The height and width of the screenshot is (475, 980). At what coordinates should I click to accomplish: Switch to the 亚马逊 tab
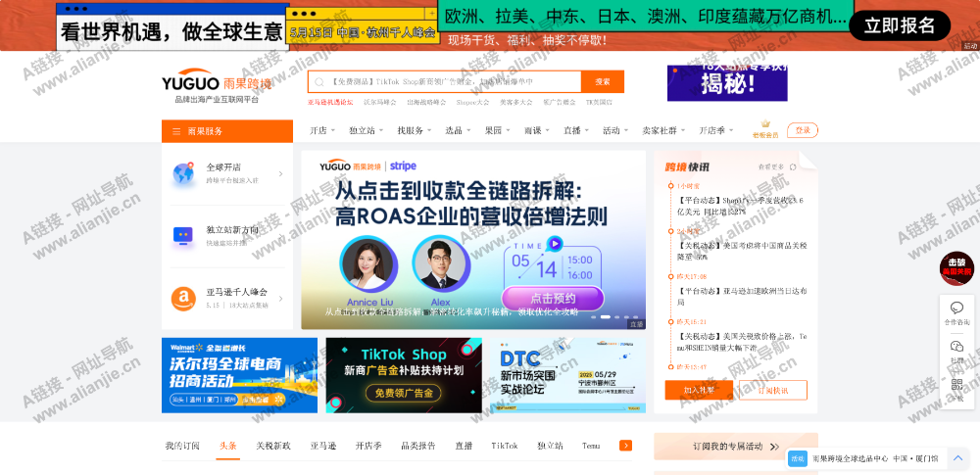point(323,446)
